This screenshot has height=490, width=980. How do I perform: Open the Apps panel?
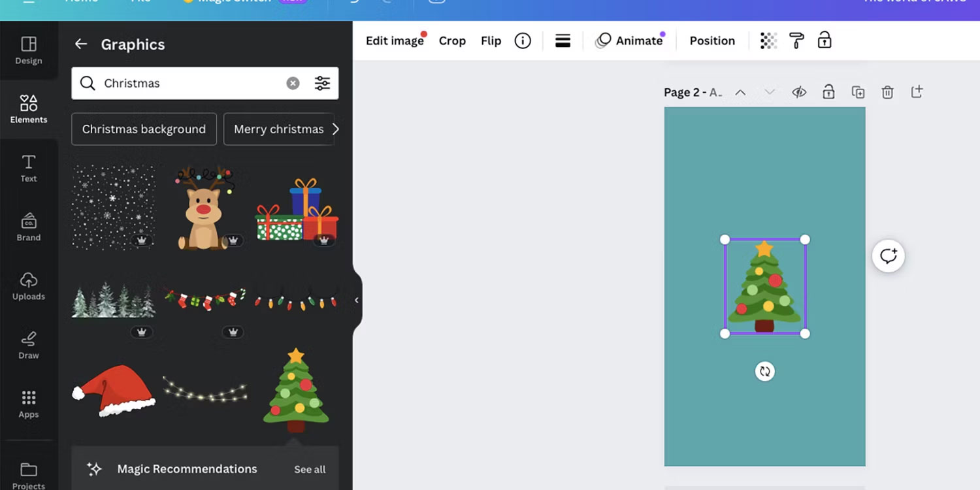click(28, 404)
